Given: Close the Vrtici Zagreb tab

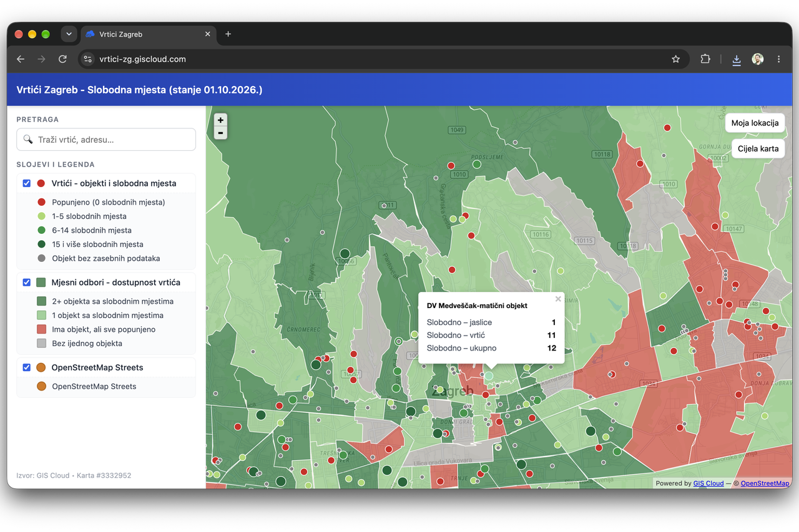Looking at the screenshot, I should [x=208, y=34].
